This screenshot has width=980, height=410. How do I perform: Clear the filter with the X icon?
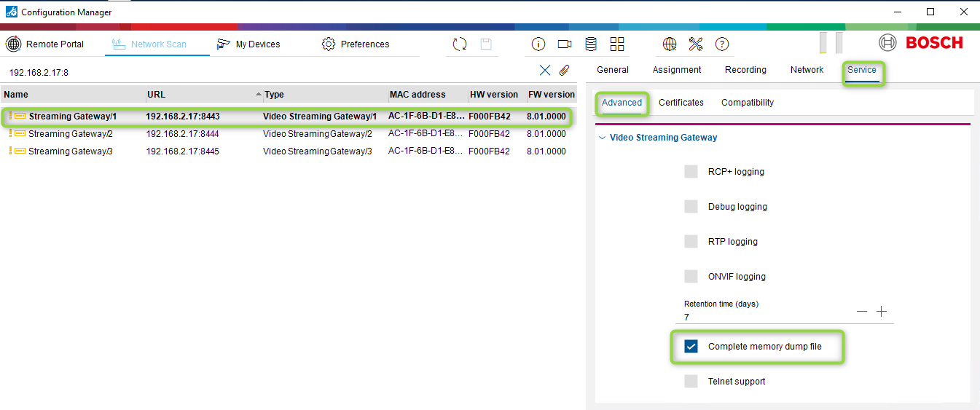[545, 71]
